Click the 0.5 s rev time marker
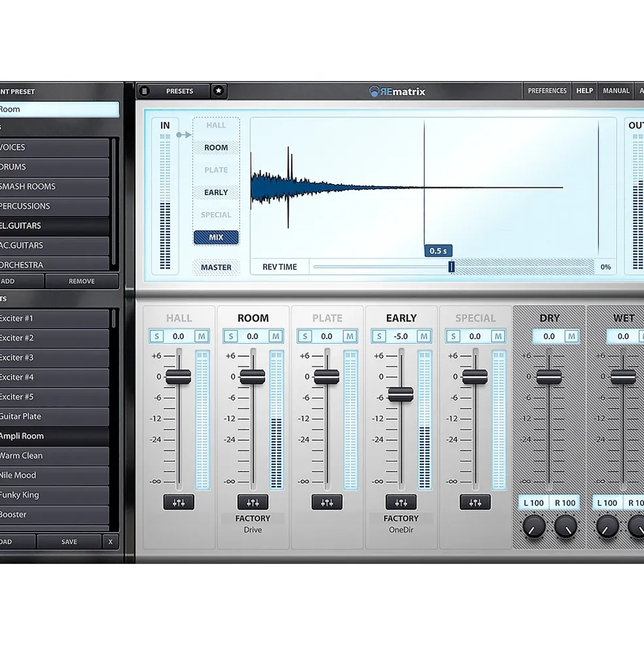The image size is (644, 645). 438,251
